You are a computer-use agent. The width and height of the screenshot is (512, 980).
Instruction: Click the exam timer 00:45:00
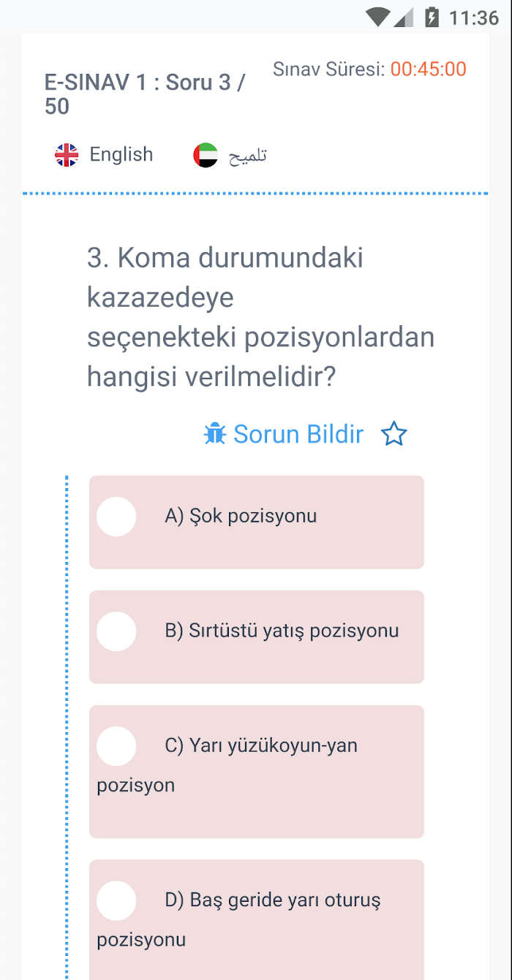pos(428,69)
